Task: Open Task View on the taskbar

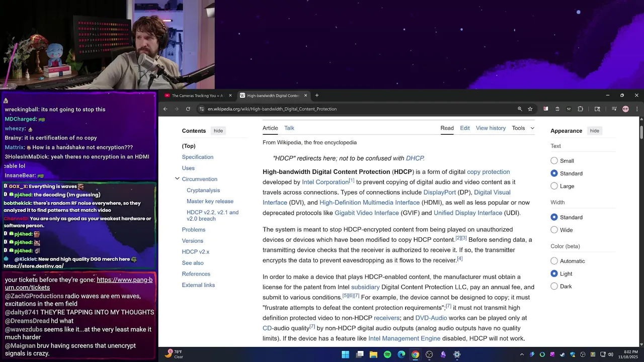Action: 360,354
